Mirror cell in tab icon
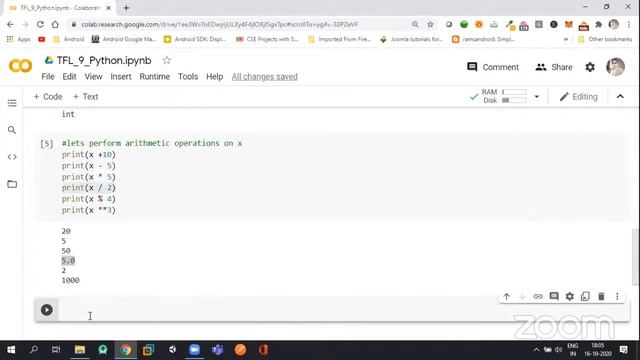Viewport: 640px width, 360px height. (585, 296)
